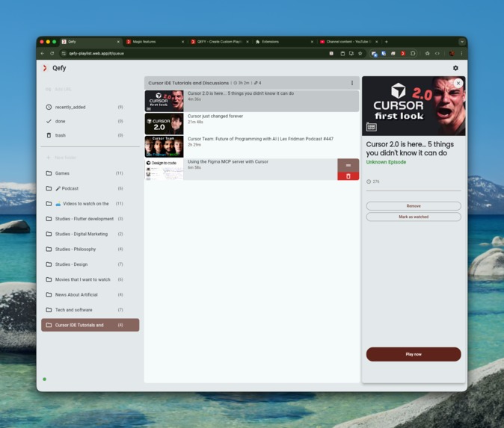Open the tab search dropdown arrow
The image size is (504, 428).
(x=462, y=42)
